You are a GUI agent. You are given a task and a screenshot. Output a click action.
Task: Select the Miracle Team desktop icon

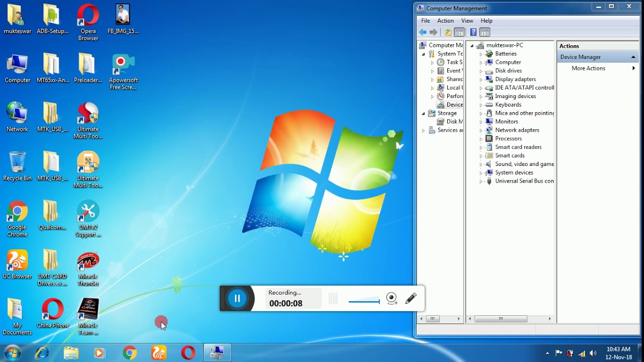click(88, 317)
